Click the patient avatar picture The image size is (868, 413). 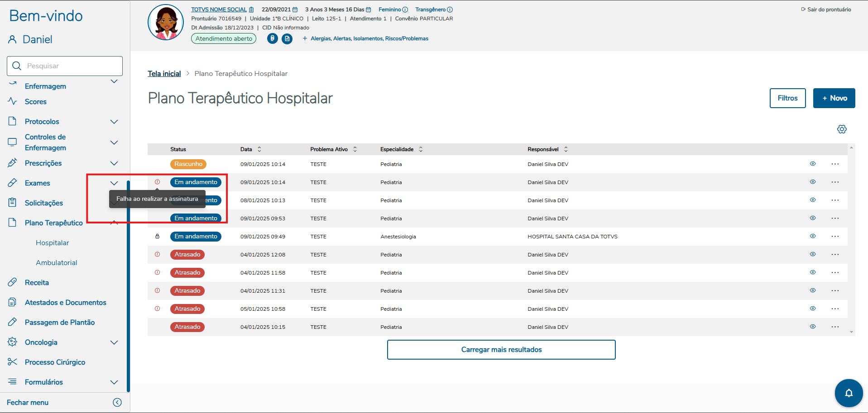(166, 23)
